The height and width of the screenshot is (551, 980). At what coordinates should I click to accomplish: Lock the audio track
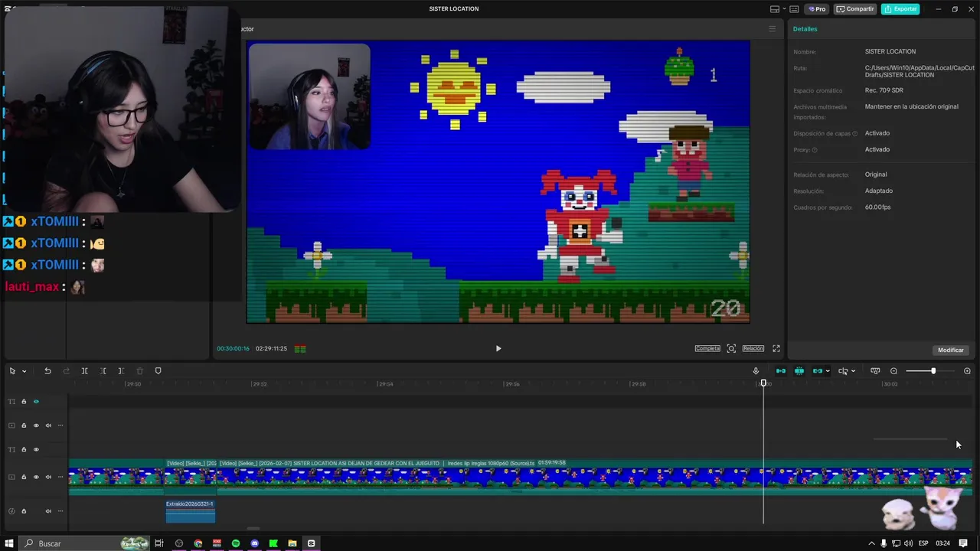click(24, 511)
